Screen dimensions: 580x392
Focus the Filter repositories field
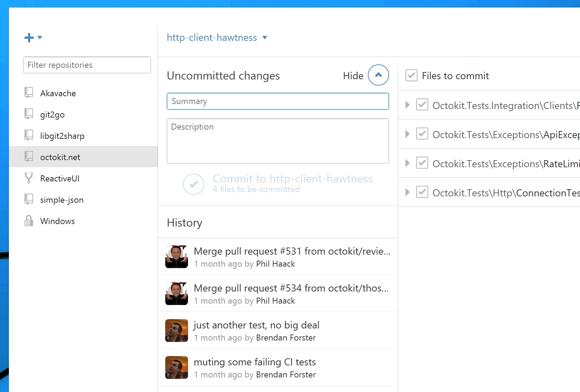87,65
